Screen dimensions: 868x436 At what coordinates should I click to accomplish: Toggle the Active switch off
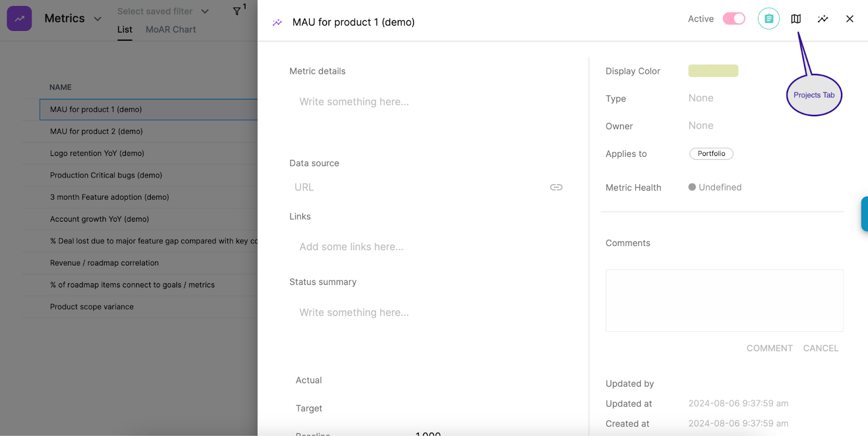734,19
